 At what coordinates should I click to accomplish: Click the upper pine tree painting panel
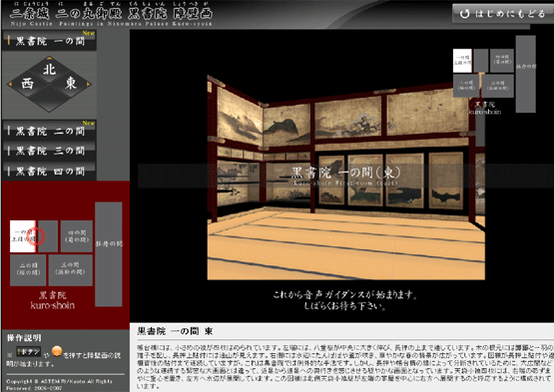coord(347,118)
